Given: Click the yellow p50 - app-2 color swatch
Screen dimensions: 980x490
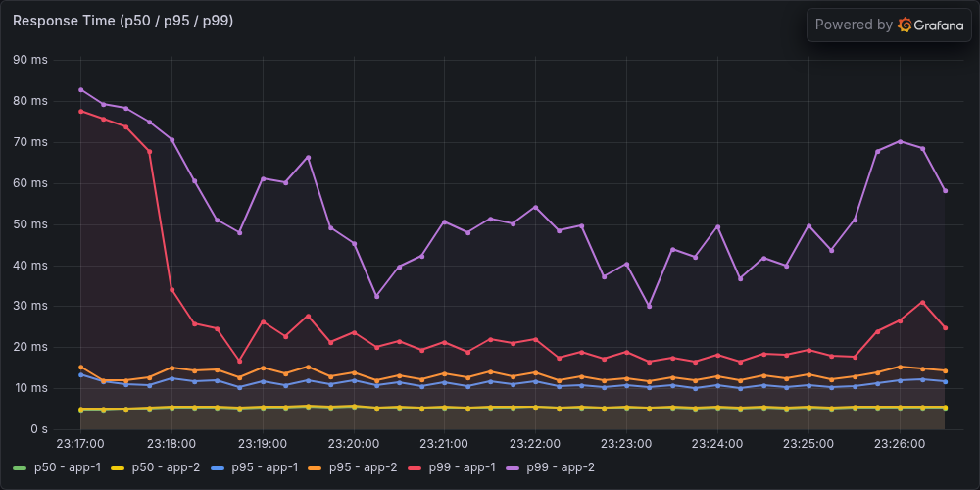Looking at the screenshot, I should pos(118,467).
